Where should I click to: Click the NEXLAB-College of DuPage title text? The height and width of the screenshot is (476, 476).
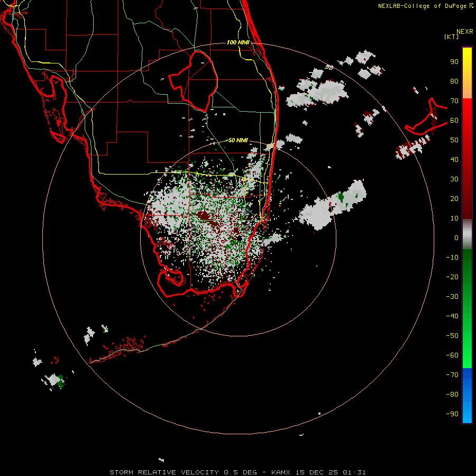point(425,6)
